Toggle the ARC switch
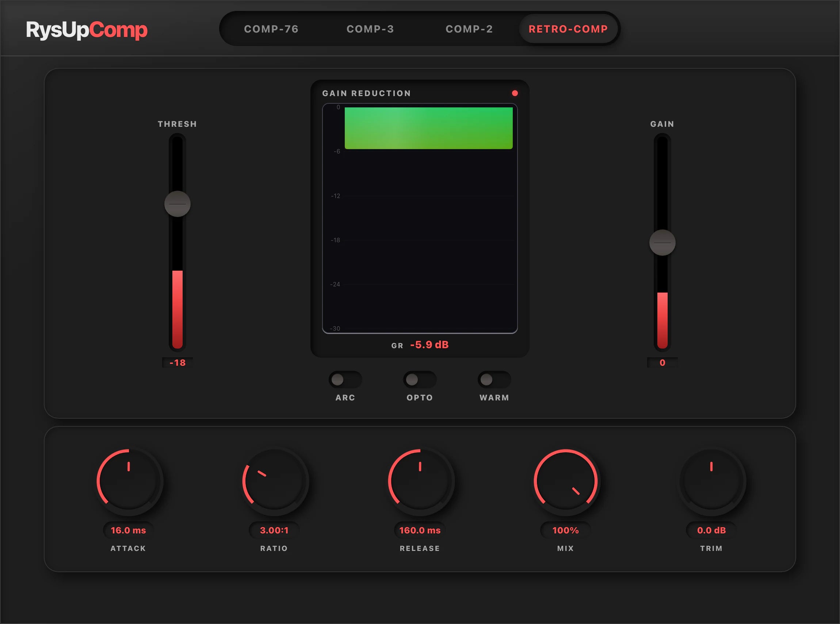This screenshot has height=624, width=840. tap(345, 380)
